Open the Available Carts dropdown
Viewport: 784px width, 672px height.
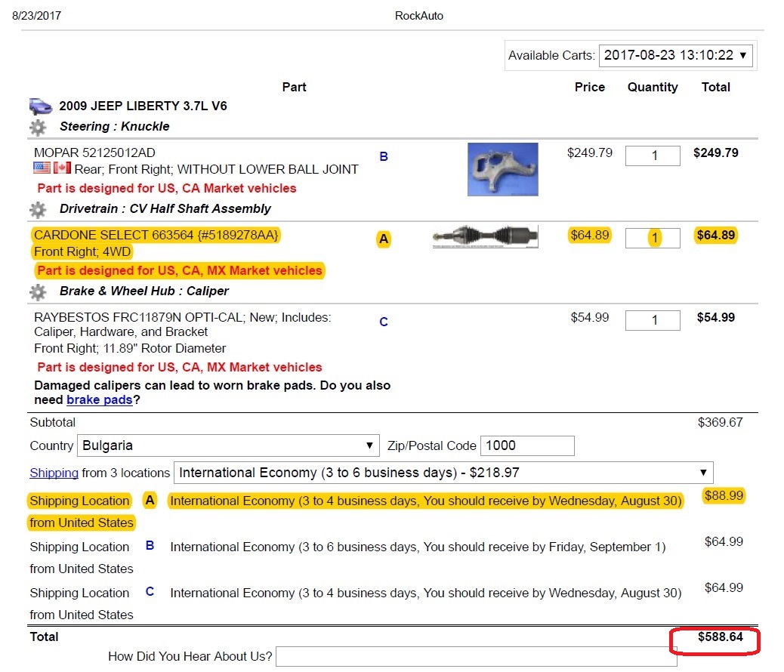pyautogui.click(x=676, y=55)
